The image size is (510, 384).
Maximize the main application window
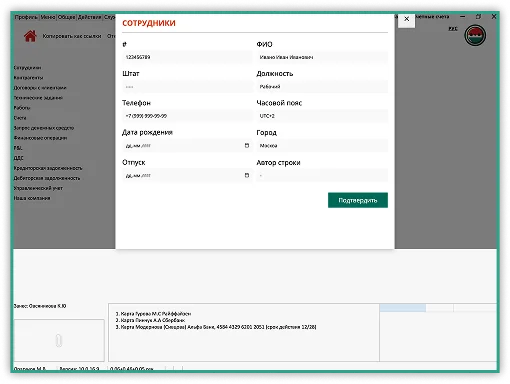478,17
